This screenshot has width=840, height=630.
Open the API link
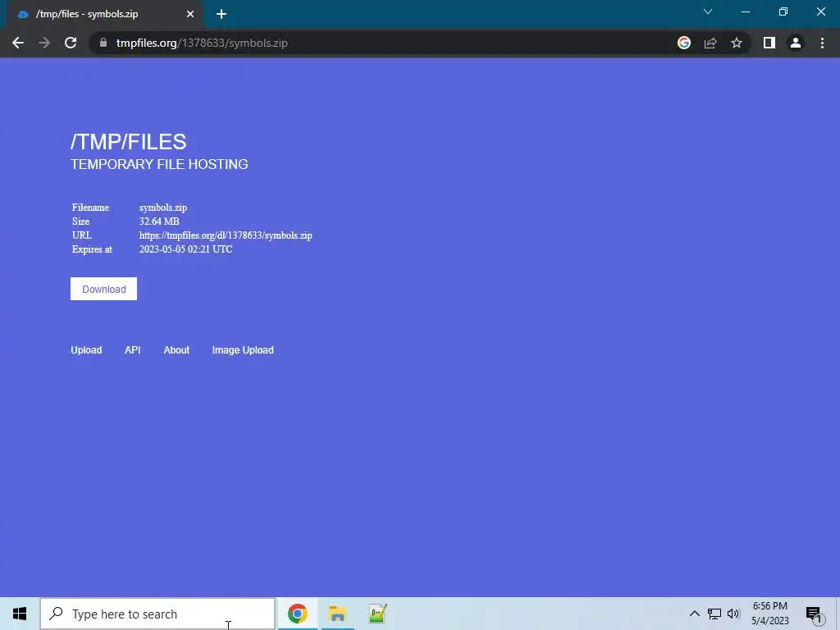(x=132, y=349)
